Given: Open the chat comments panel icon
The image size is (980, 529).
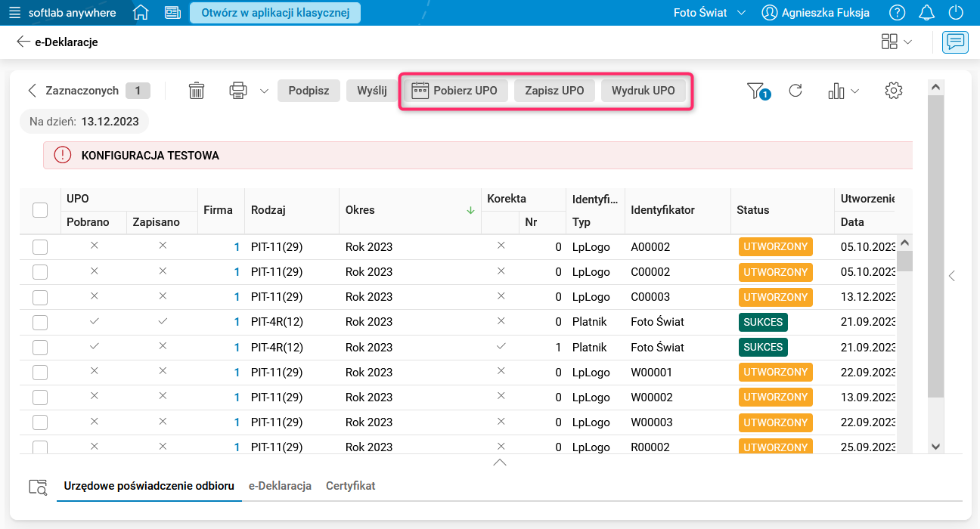Looking at the screenshot, I should 955,42.
